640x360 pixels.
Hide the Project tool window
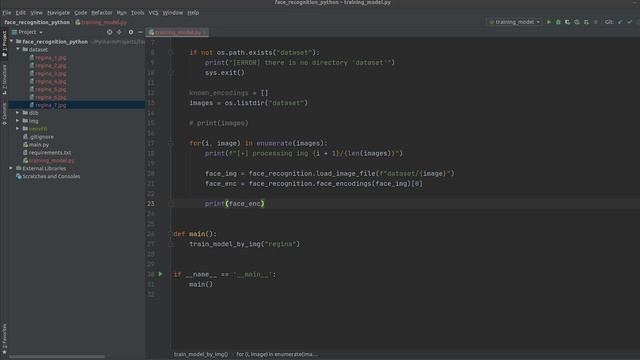click(140, 32)
